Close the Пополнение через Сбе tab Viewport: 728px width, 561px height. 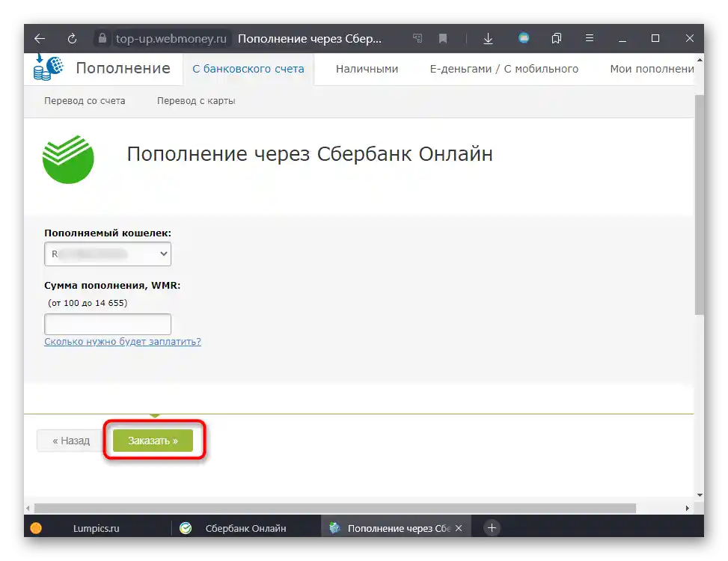pos(459,528)
